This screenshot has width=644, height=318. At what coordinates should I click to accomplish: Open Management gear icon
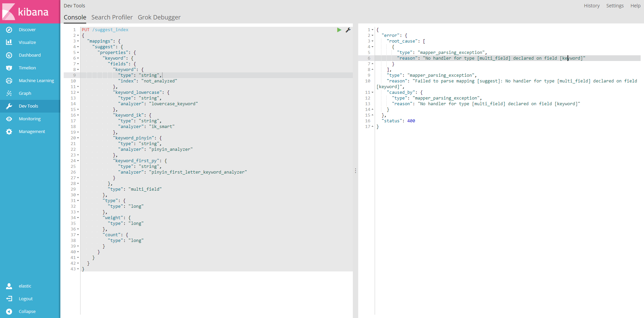click(9, 132)
